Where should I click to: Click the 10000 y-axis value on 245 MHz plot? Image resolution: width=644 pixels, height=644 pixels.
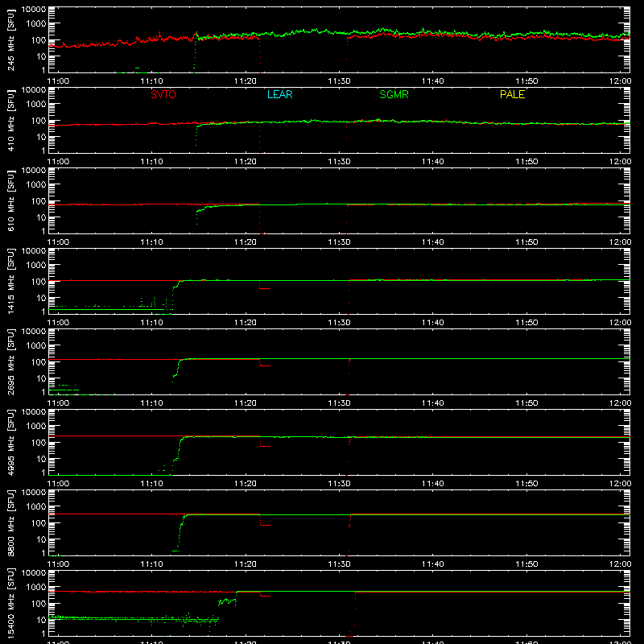(34, 10)
